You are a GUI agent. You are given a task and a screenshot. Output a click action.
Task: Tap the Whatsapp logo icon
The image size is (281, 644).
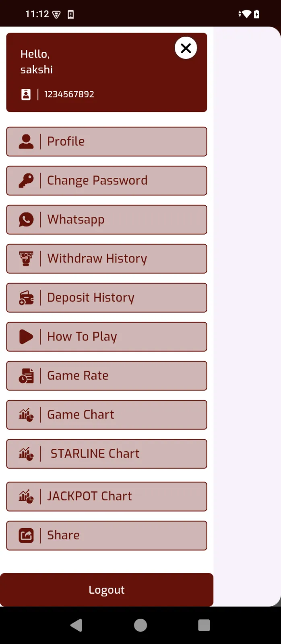tap(26, 220)
